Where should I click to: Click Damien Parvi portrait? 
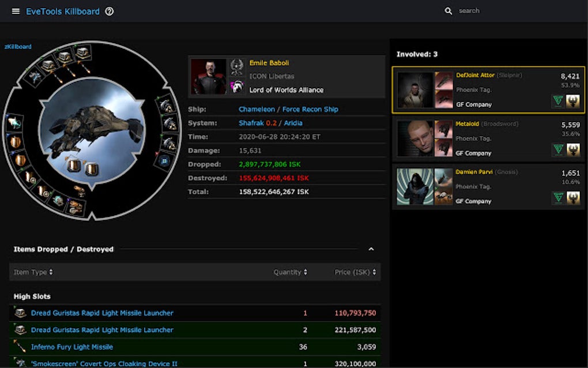tap(415, 186)
